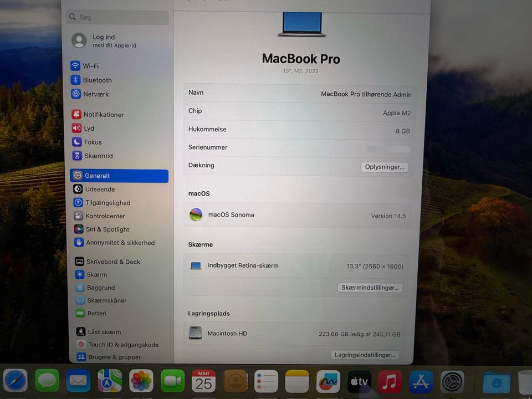
Task: Select Baggrund wallpaper settings
Action: [x=95, y=288]
